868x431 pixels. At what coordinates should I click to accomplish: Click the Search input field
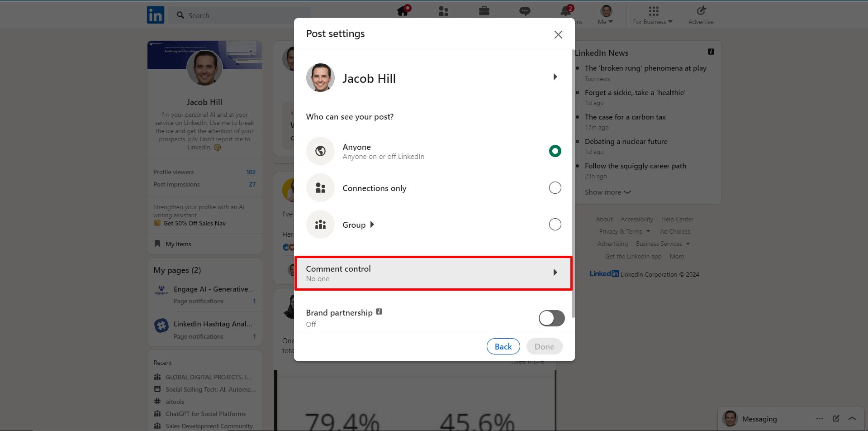point(240,15)
